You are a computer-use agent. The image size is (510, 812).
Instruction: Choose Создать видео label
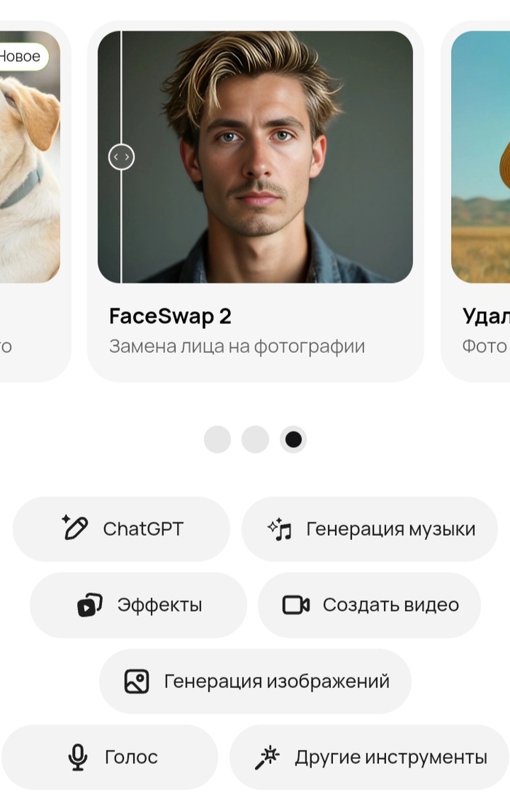[x=391, y=605]
